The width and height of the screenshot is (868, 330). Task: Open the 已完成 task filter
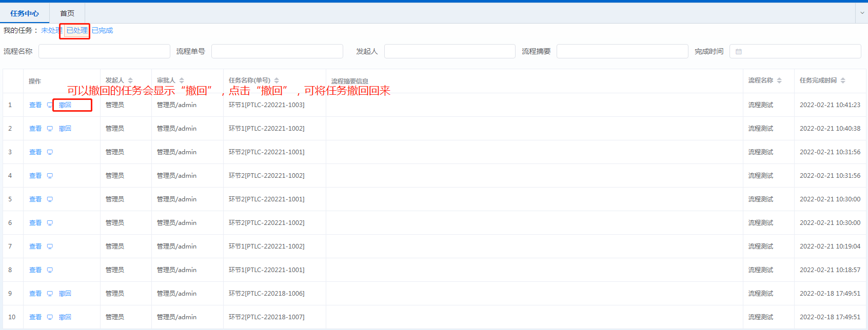tap(103, 31)
